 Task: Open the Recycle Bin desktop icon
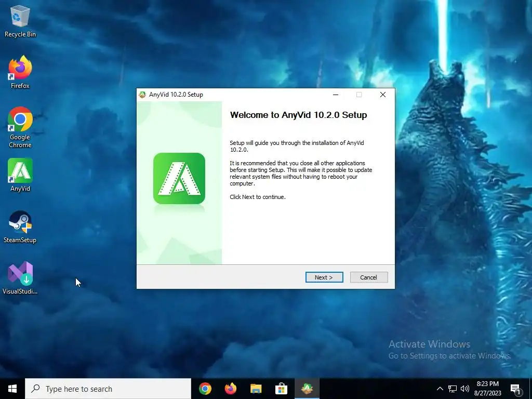tap(20, 21)
